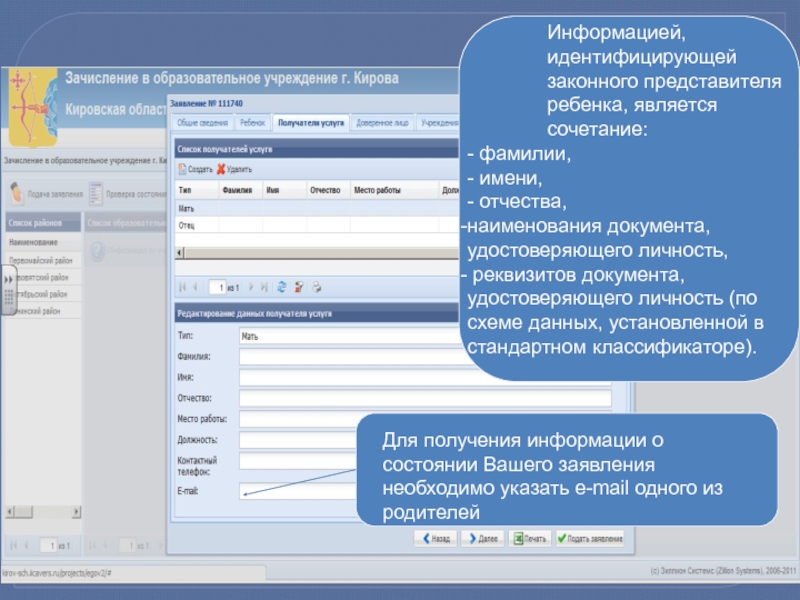Viewport: 800px width, 600px height.
Task: Go to the first page in recipients pager
Action: tap(181, 287)
